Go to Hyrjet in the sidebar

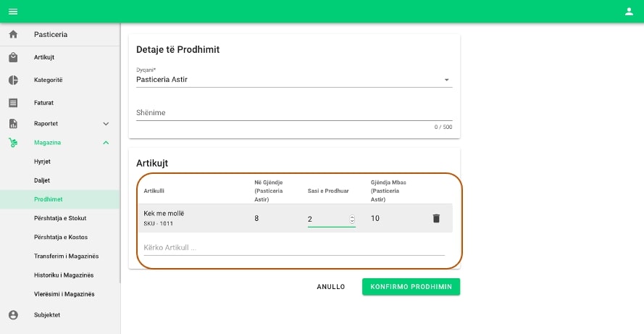click(42, 161)
